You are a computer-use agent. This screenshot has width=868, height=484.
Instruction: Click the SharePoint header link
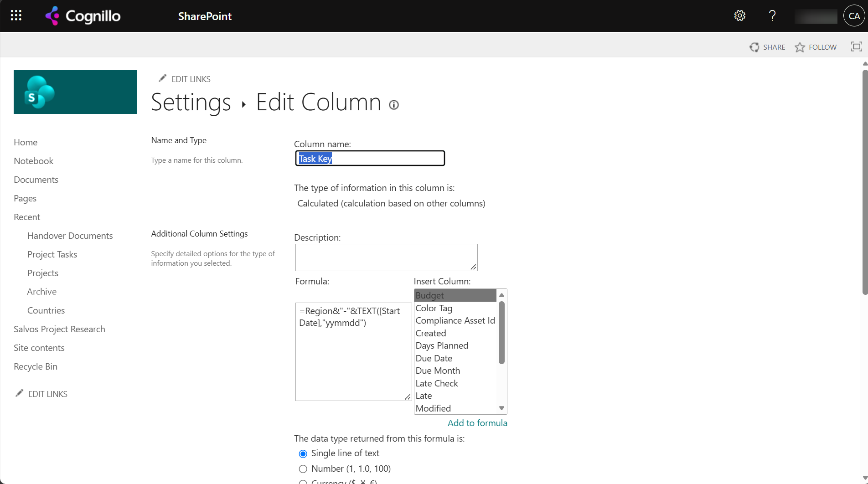point(205,16)
